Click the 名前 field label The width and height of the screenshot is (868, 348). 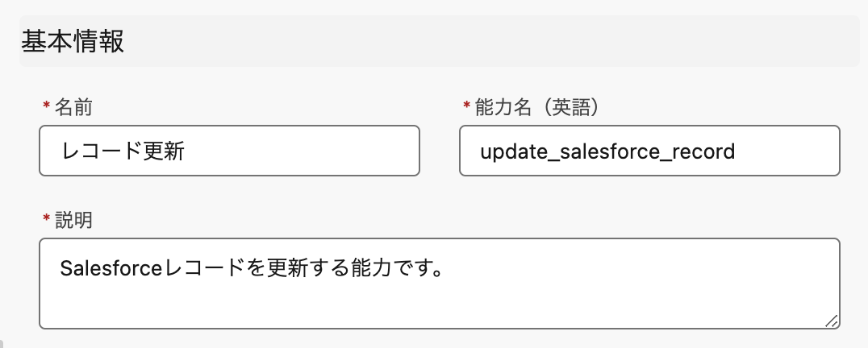tap(72, 107)
